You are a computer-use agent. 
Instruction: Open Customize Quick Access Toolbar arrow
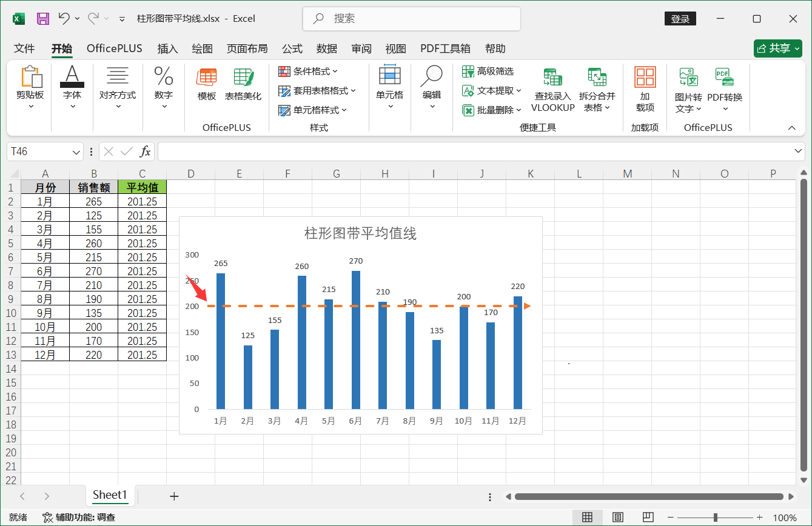(x=122, y=19)
